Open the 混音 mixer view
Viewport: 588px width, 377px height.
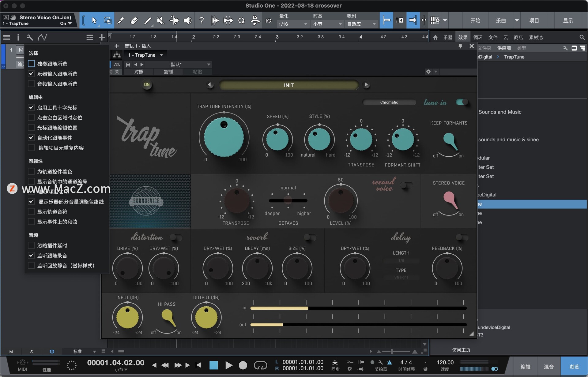[548, 367]
